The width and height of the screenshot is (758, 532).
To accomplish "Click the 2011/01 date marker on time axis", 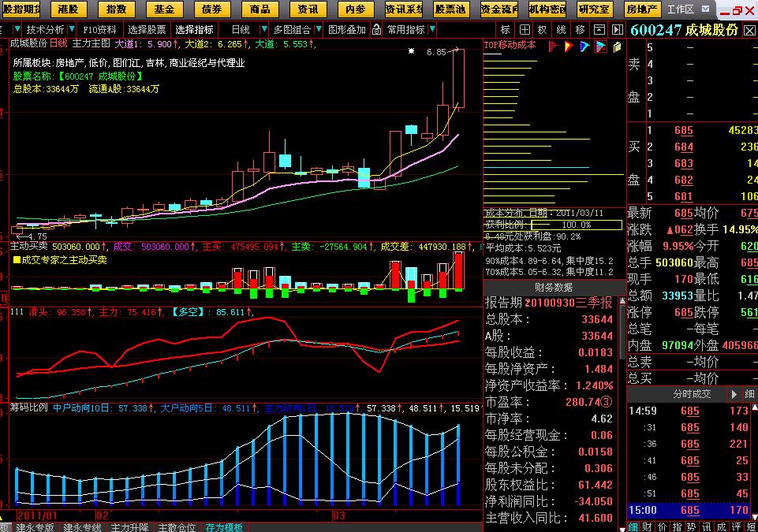I will [37, 515].
